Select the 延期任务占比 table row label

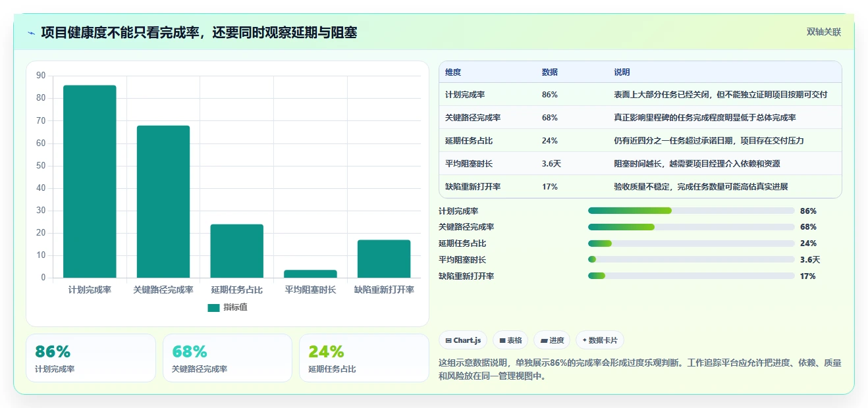[469, 141]
